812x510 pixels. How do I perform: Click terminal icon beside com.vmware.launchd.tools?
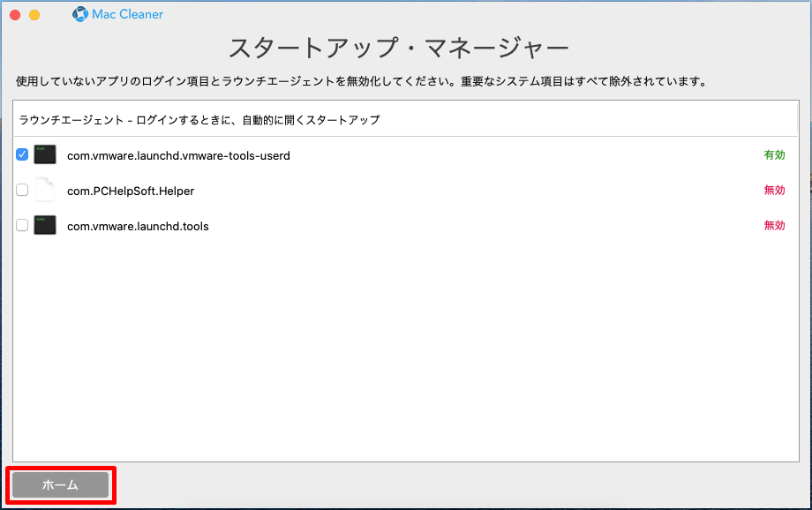pyautogui.click(x=45, y=225)
